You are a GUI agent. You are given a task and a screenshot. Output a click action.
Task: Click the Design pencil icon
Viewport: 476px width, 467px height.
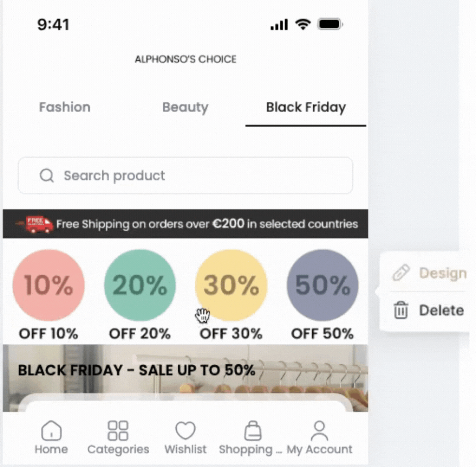(401, 273)
